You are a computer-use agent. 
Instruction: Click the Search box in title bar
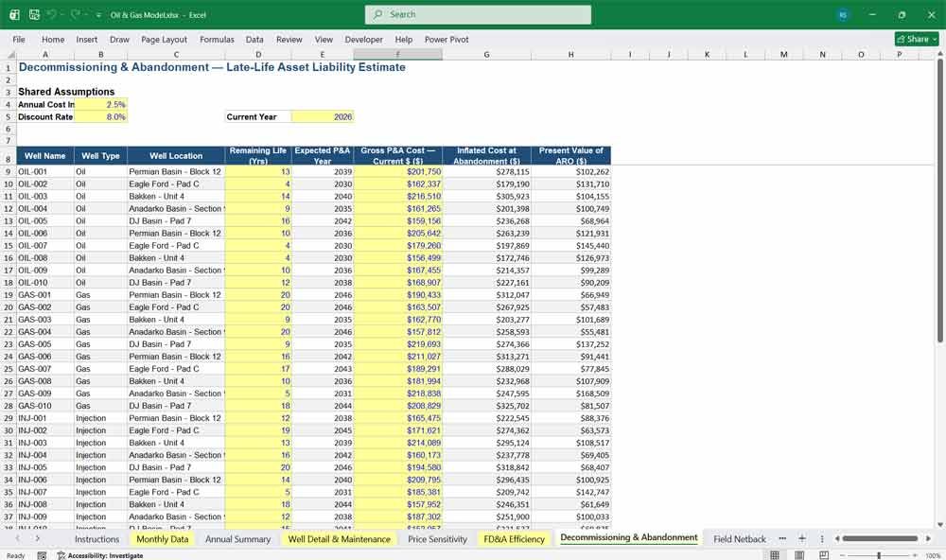tap(478, 14)
